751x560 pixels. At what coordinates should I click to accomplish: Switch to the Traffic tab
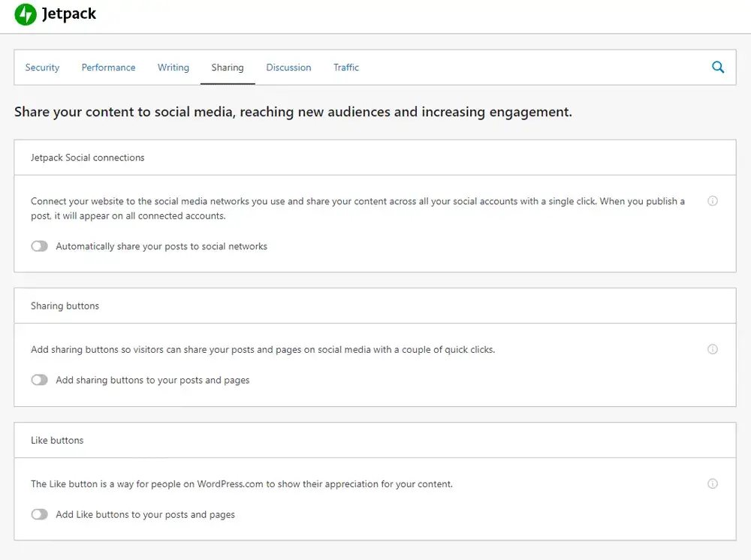(x=345, y=68)
